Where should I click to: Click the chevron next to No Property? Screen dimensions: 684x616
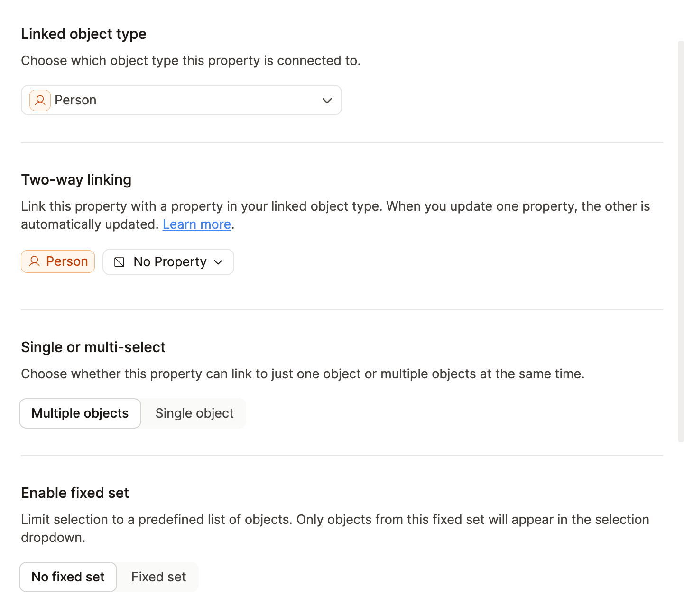point(219,262)
